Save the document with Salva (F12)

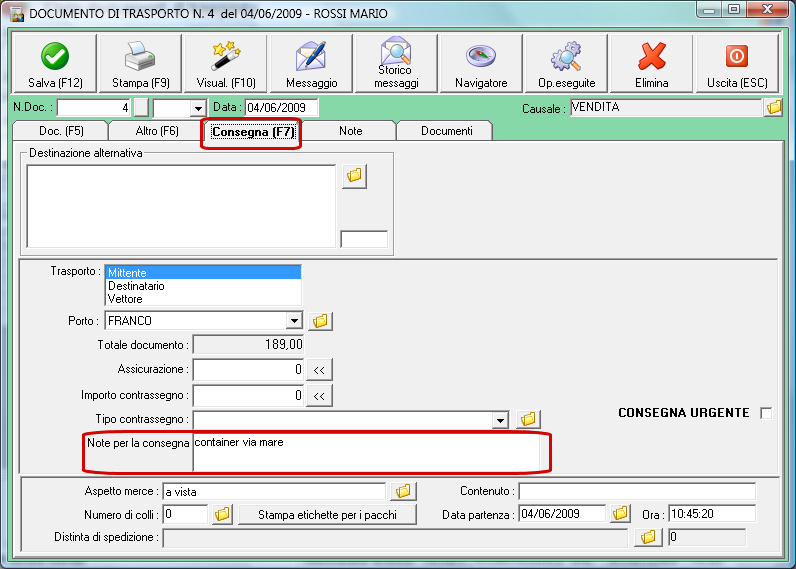coord(54,63)
